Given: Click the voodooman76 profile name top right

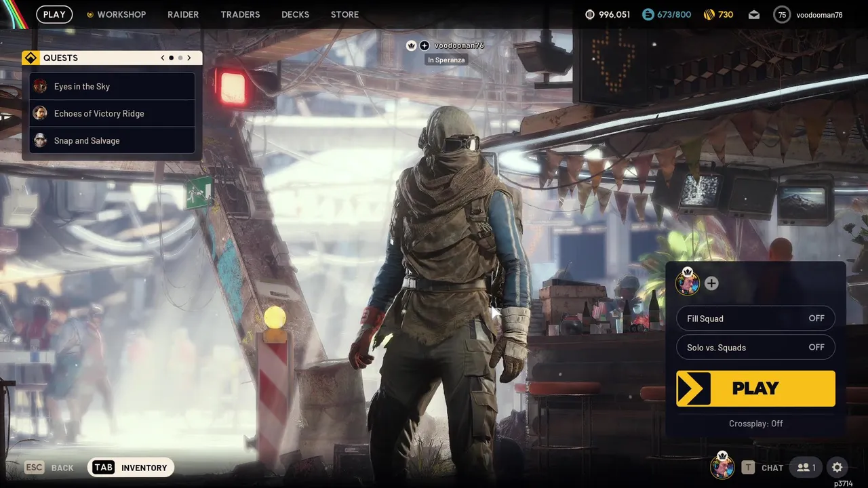Looking at the screenshot, I should (819, 15).
